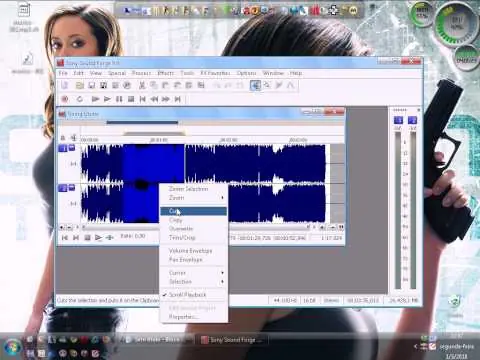Choose Cut in the context menu

point(193,211)
